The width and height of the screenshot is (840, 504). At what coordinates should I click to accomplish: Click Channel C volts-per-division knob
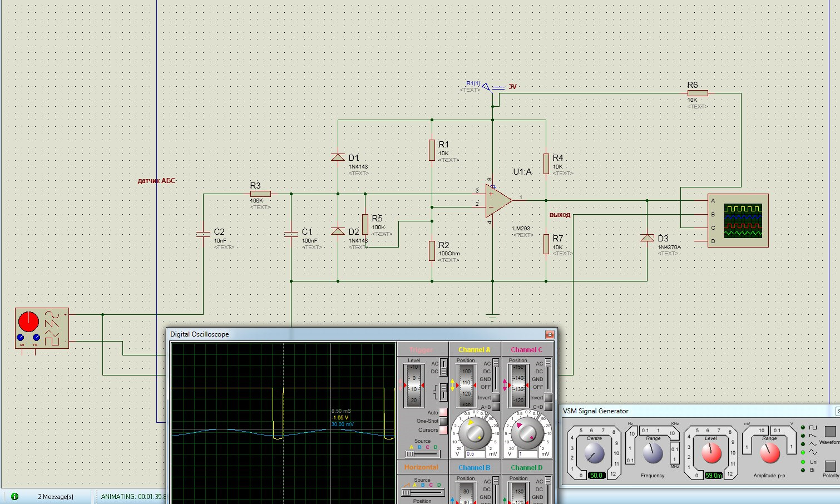(527, 433)
